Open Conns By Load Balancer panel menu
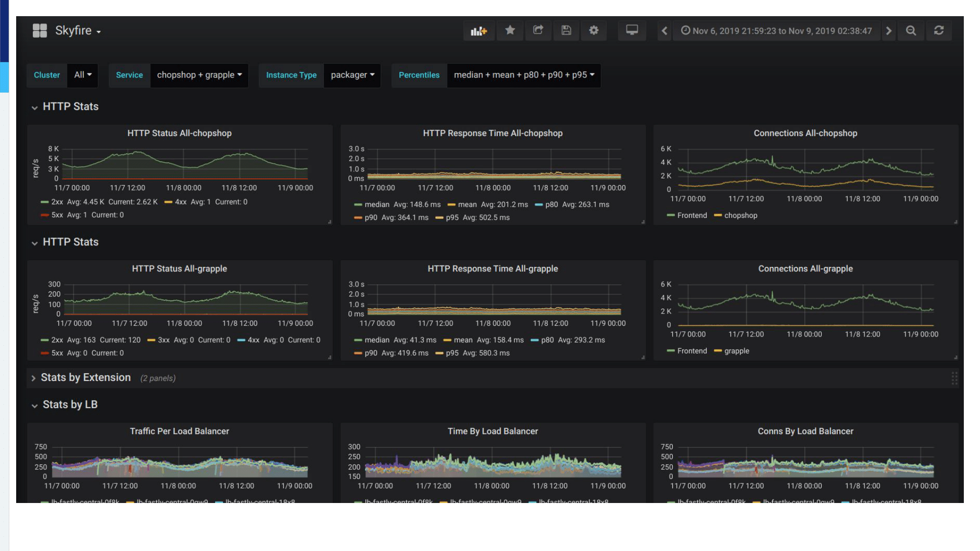 (x=806, y=431)
